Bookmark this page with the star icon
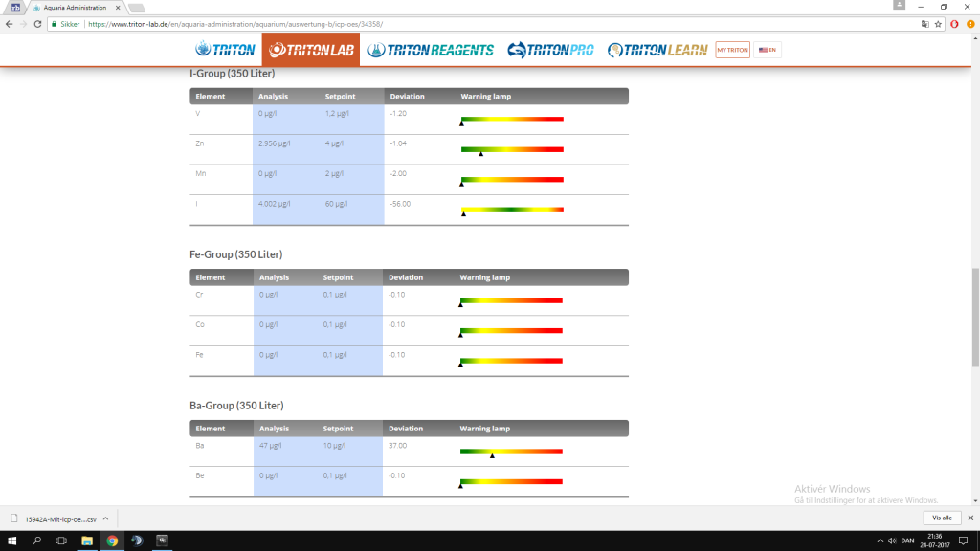This screenshot has height=551, width=980. [938, 24]
